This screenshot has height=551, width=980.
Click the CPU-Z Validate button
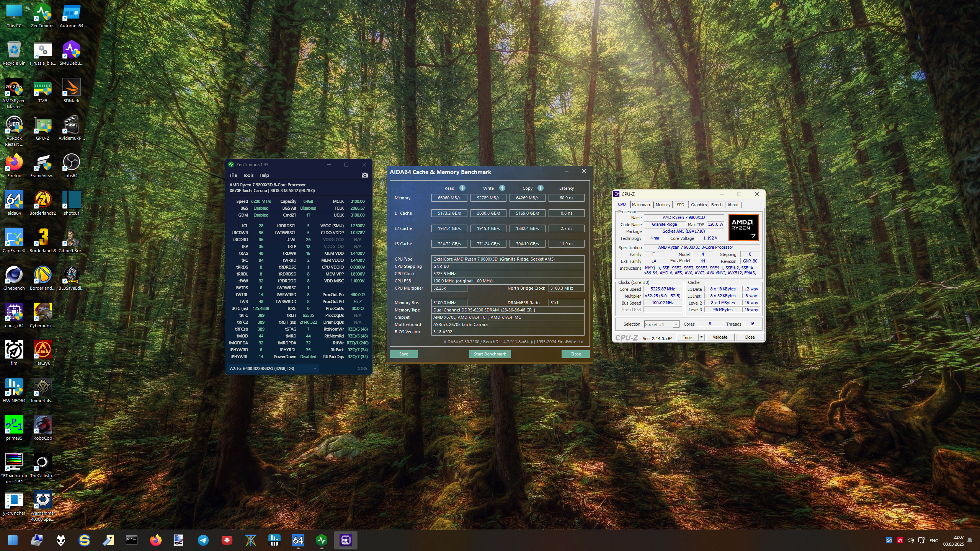coord(720,337)
